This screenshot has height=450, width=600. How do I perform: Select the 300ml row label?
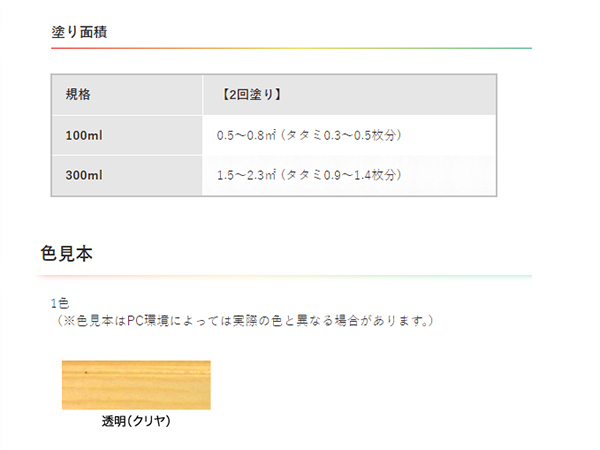tap(83, 175)
